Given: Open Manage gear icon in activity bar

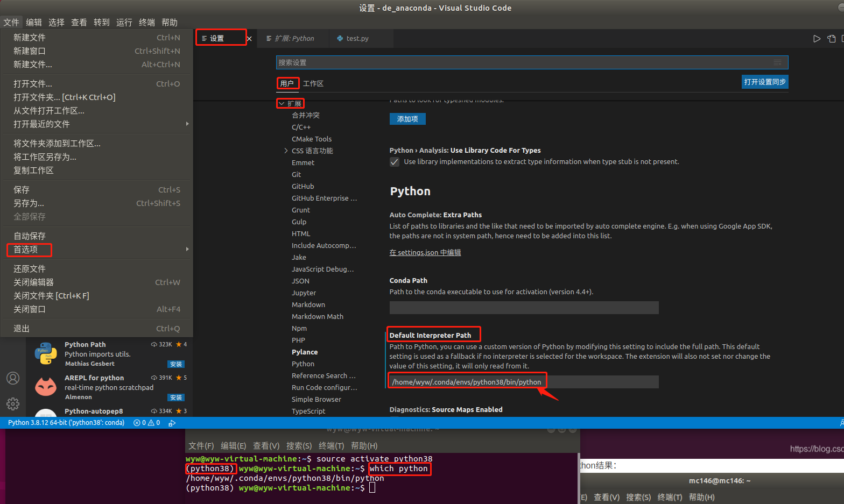Looking at the screenshot, I should click(x=13, y=403).
